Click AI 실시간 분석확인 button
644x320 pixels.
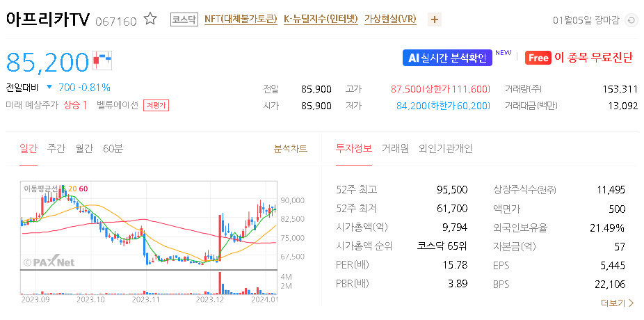pos(447,58)
